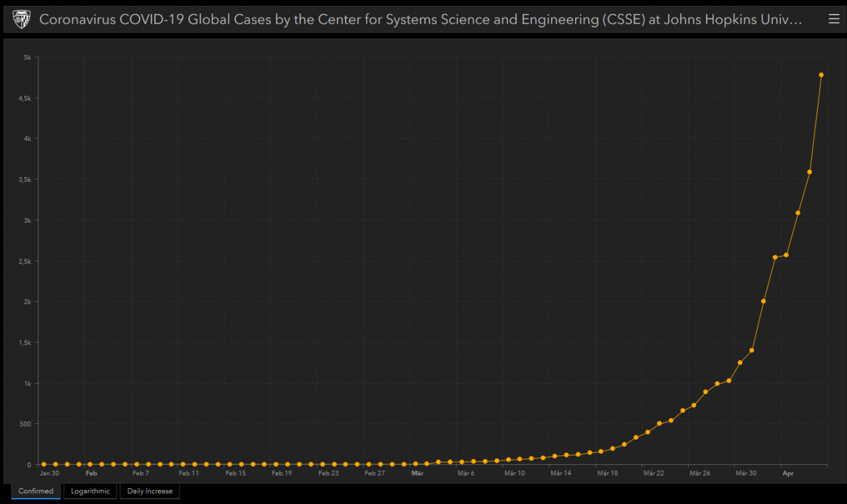Click the bold Feb x-axis label
847x504 pixels.
[91, 474]
